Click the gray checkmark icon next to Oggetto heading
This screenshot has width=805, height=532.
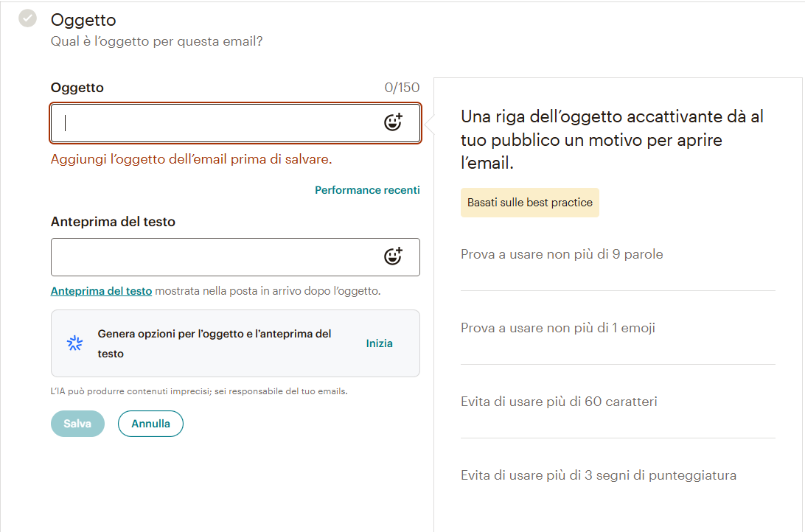coord(28,18)
